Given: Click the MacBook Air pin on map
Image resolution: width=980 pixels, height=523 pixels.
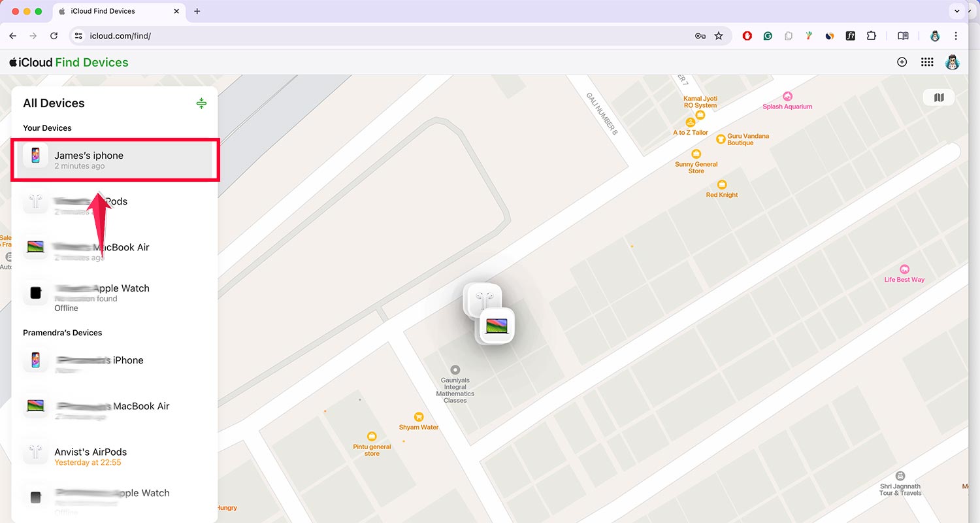Looking at the screenshot, I should [x=497, y=325].
